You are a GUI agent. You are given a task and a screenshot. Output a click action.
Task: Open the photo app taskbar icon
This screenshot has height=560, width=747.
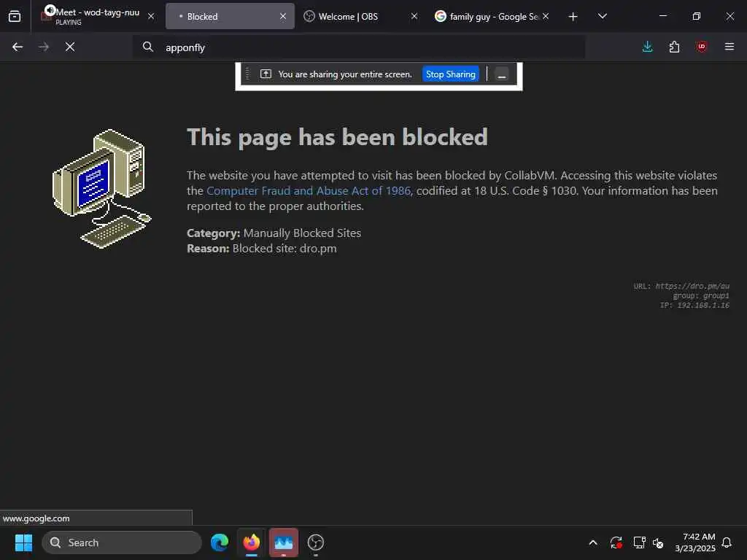coord(284,542)
